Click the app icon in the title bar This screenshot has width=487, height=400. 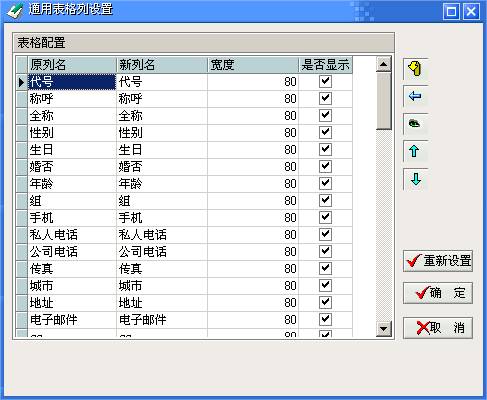(15, 11)
